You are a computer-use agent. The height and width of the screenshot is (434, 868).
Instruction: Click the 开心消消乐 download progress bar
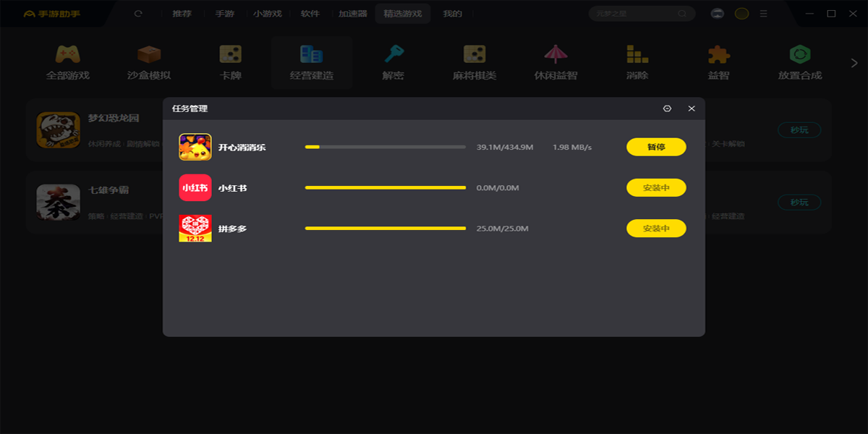pos(385,147)
